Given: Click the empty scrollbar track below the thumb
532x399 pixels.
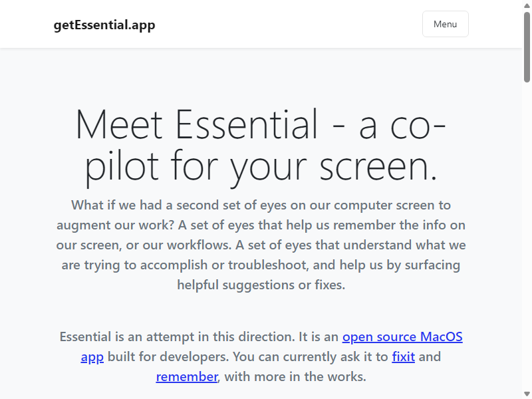Looking at the screenshot, I should click(x=527, y=236).
